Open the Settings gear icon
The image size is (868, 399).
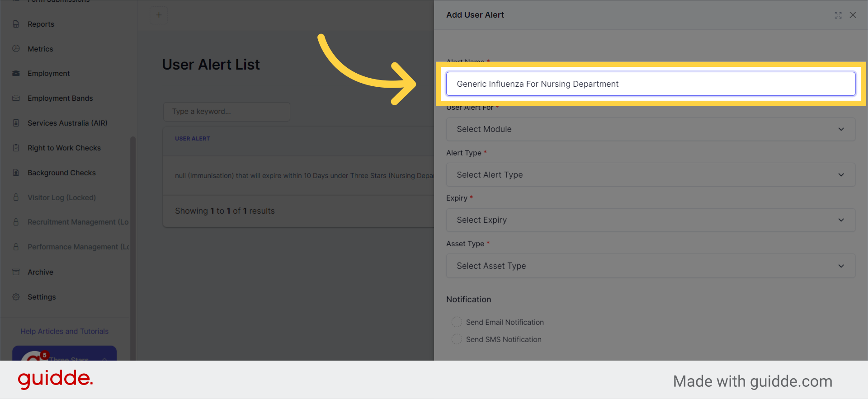point(16,297)
